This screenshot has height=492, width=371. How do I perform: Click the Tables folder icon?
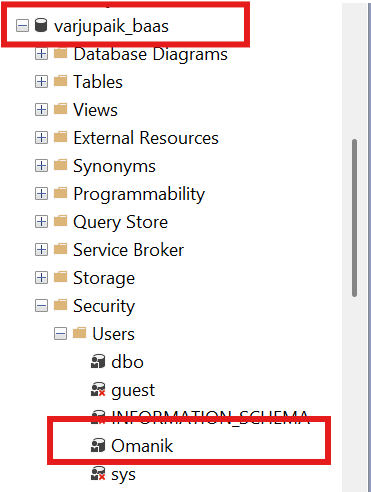60,81
